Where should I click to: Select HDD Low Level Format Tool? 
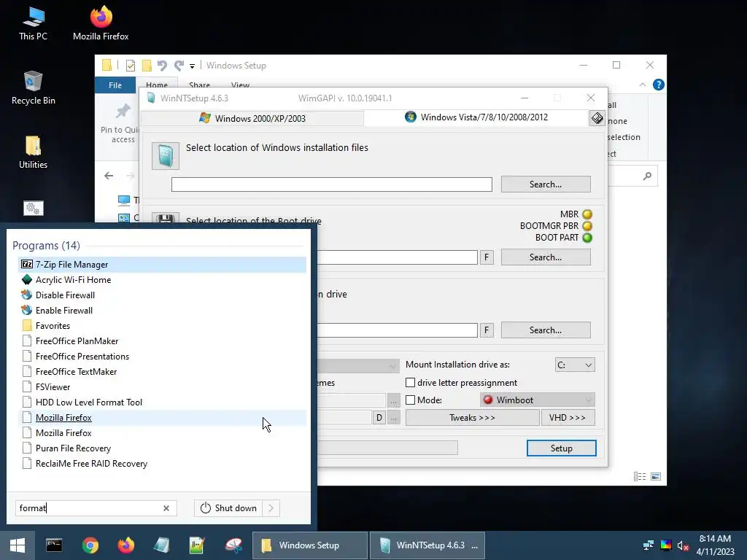pyautogui.click(x=162, y=402)
